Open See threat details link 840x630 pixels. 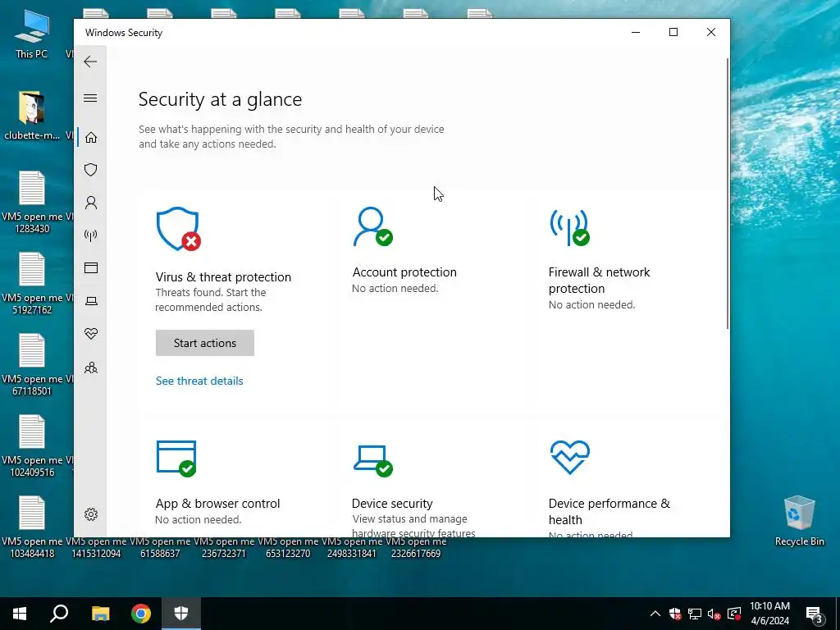(x=199, y=381)
